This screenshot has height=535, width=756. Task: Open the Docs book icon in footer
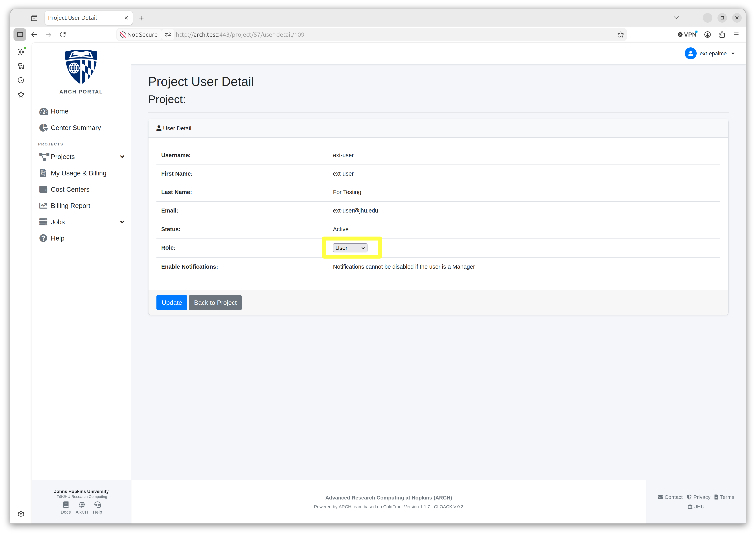point(66,505)
